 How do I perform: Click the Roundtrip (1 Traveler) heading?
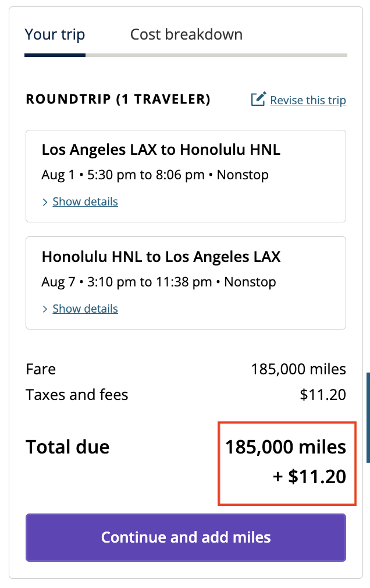[118, 100]
